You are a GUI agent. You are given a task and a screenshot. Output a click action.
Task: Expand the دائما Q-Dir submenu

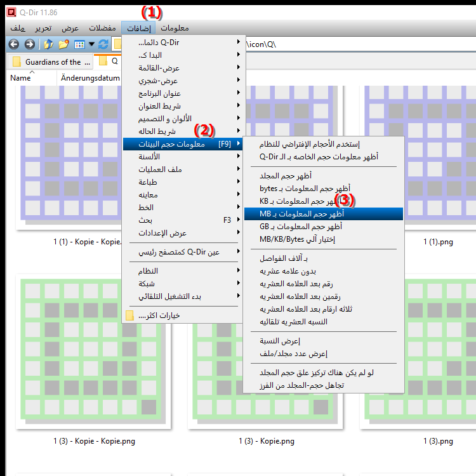pos(182,42)
